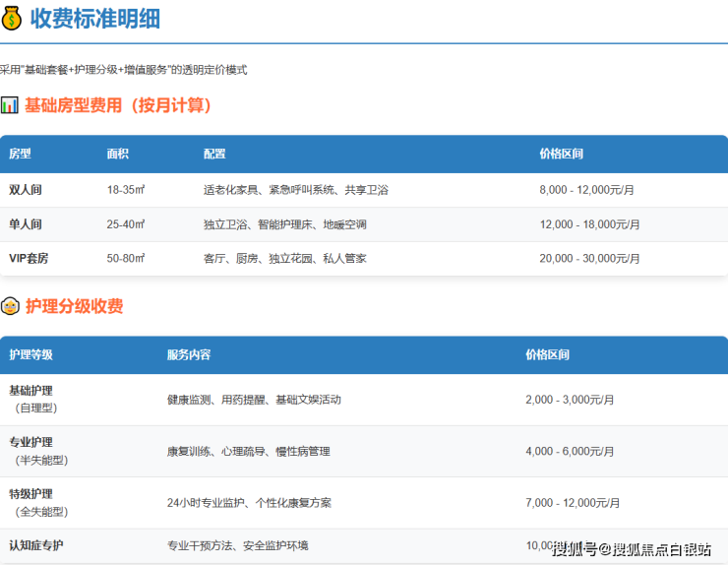Screen dimensions: 728x565
Task: Select the VIP套房 row label
Action: [30, 258]
